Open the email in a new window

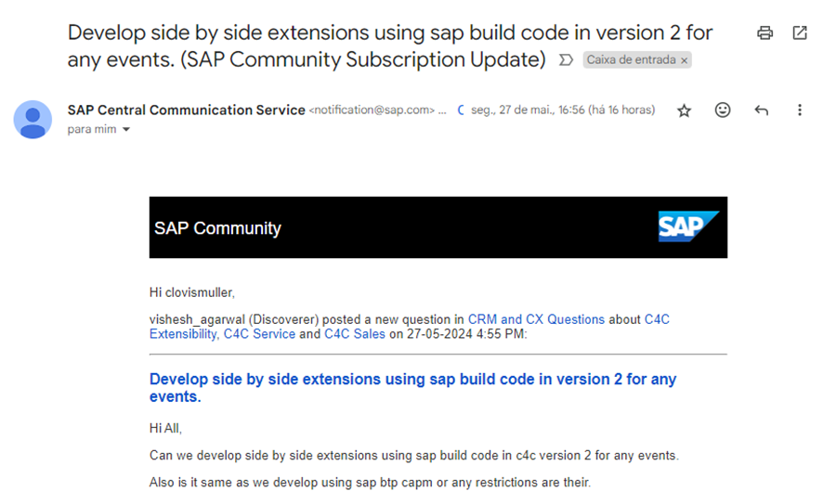[x=800, y=33]
